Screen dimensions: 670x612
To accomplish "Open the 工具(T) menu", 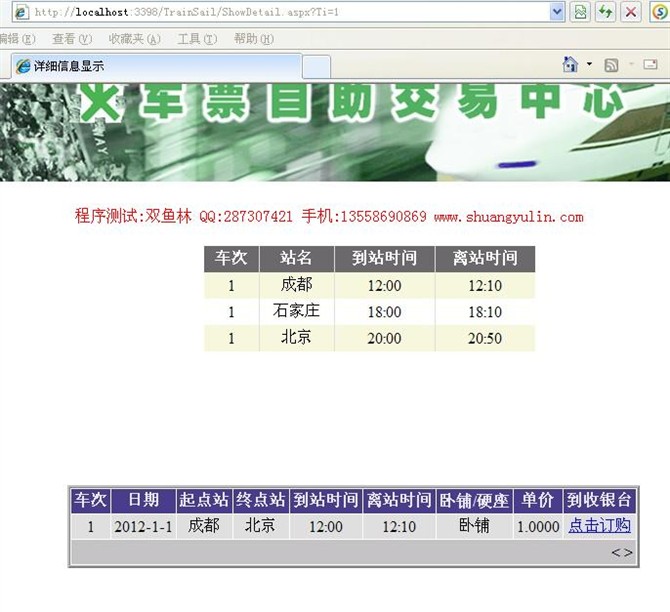I will point(196,39).
